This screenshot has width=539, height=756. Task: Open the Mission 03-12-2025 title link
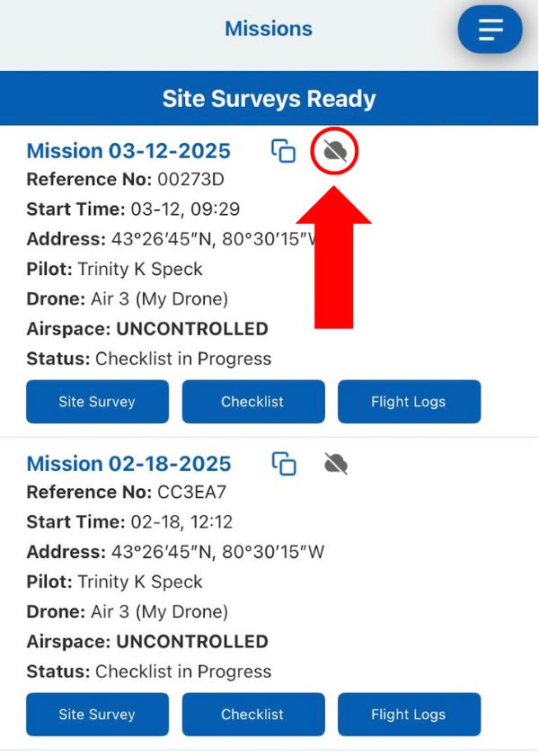[x=128, y=151]
